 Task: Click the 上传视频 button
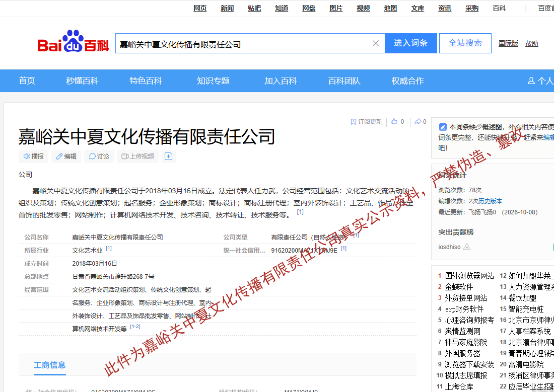coord(138,156)
